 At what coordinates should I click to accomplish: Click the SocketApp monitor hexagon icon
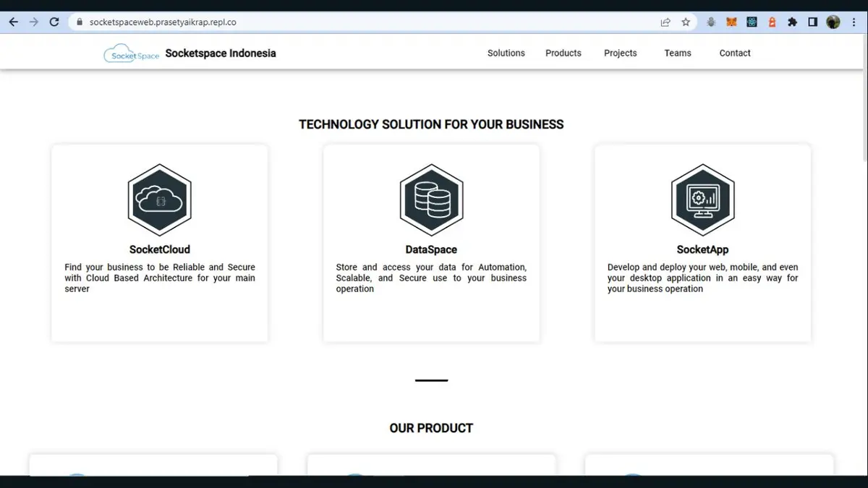(702, 200)
